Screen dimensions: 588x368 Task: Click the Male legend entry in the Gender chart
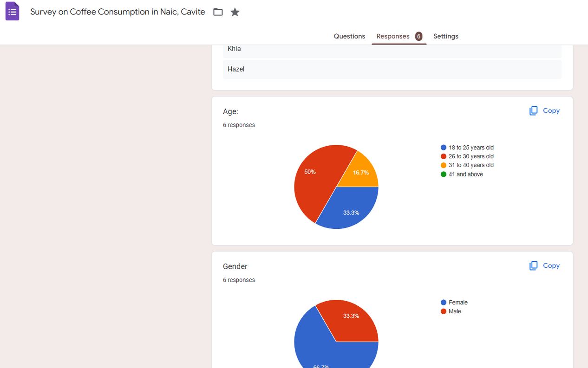[451, 311]
